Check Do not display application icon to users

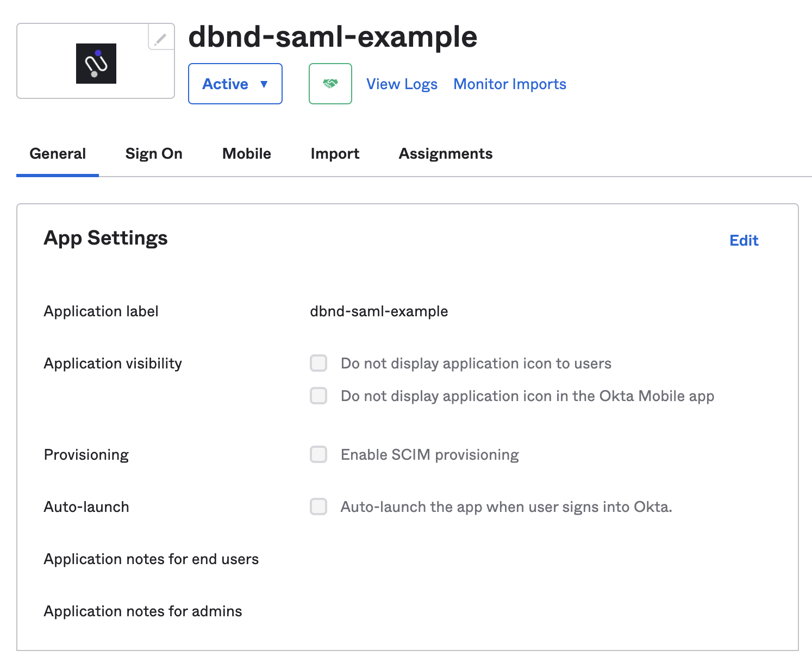pyautogui.click(x=318, y=363)
